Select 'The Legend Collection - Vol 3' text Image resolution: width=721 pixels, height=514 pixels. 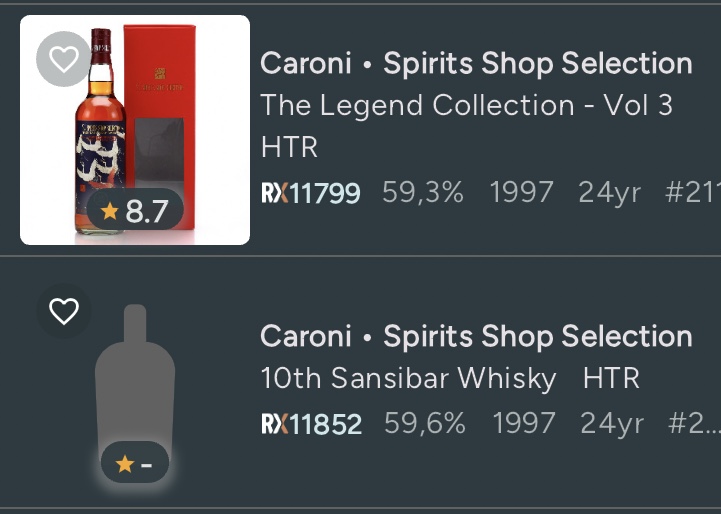466,105
